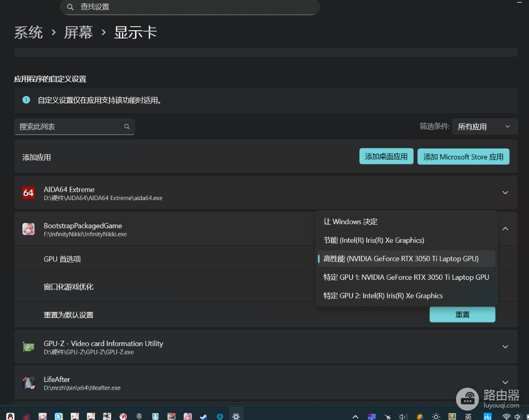
Task: Focus the 查找设置 search box
Action: [x=190, y=7]
